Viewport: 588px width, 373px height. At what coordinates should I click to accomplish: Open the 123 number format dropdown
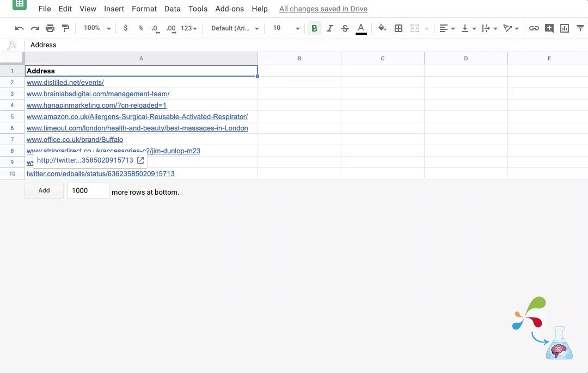coord(188,28)
